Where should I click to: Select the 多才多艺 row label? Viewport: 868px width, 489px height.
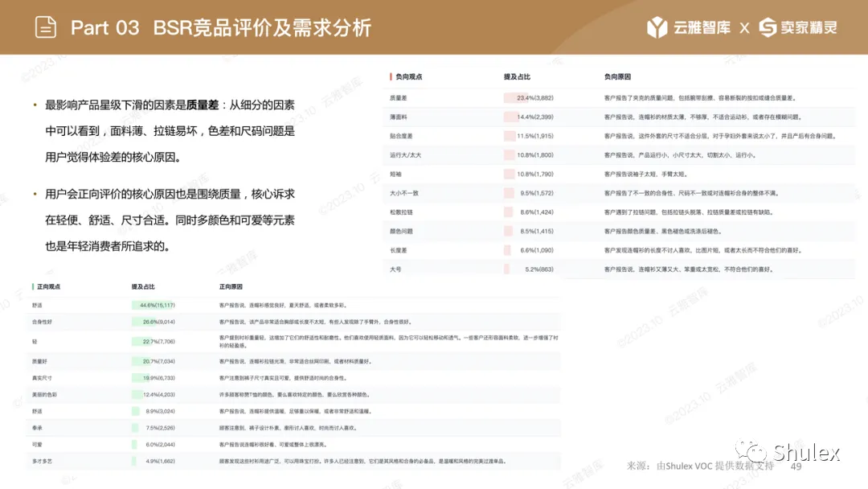coord(42,461)
